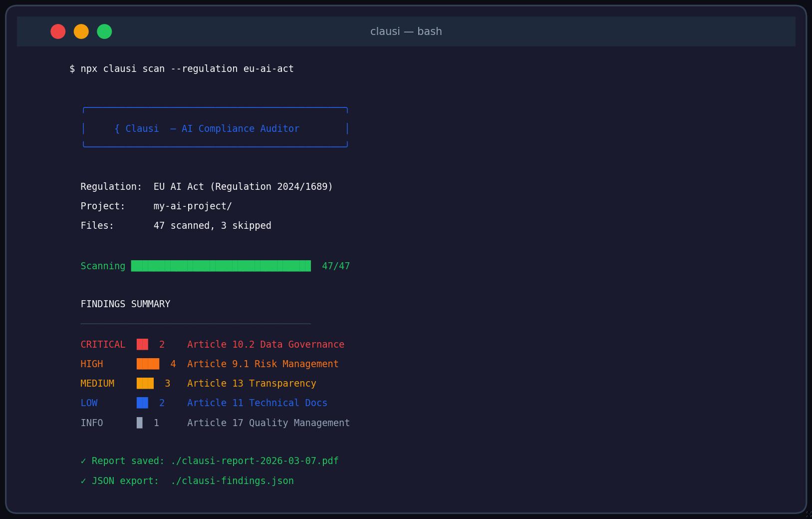Click the blue LOW severity block
The height and width of the screenshot is (519, 812).
pos(141,403)
